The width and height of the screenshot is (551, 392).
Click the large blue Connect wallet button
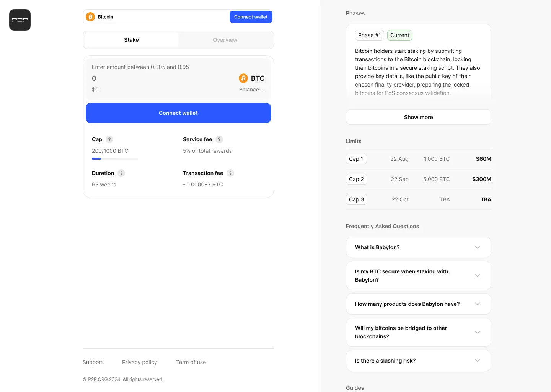[x=178, y=113]
